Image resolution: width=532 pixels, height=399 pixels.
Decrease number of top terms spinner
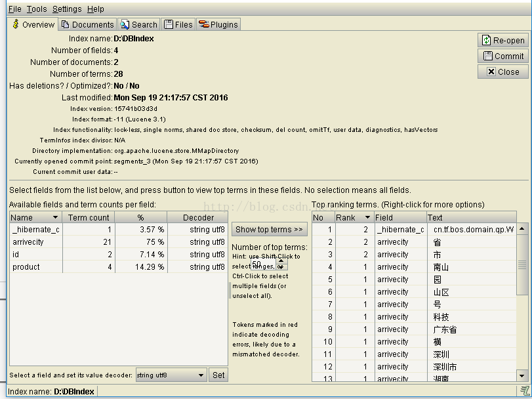click(281, 266)
